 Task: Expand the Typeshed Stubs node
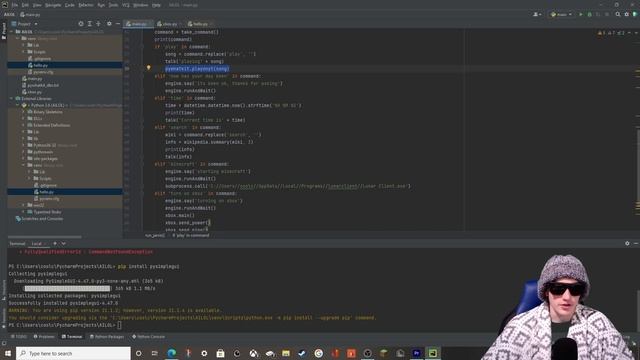click(x=24, y=212)
